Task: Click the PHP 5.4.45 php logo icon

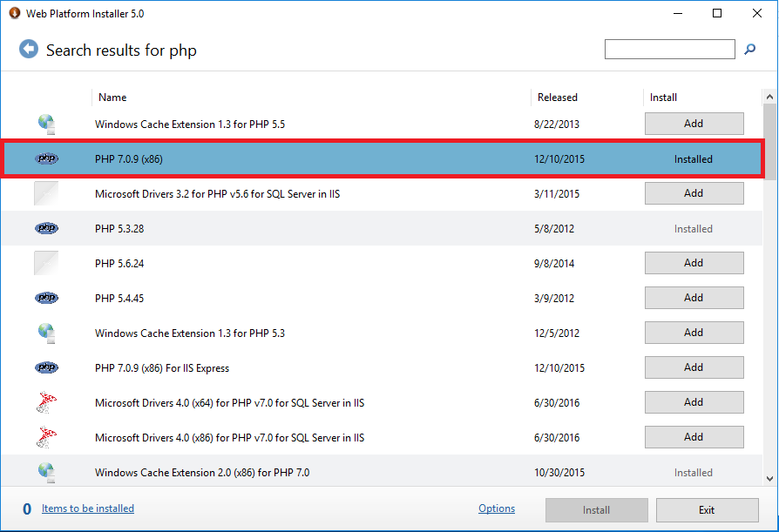Action: pos(46,298)
